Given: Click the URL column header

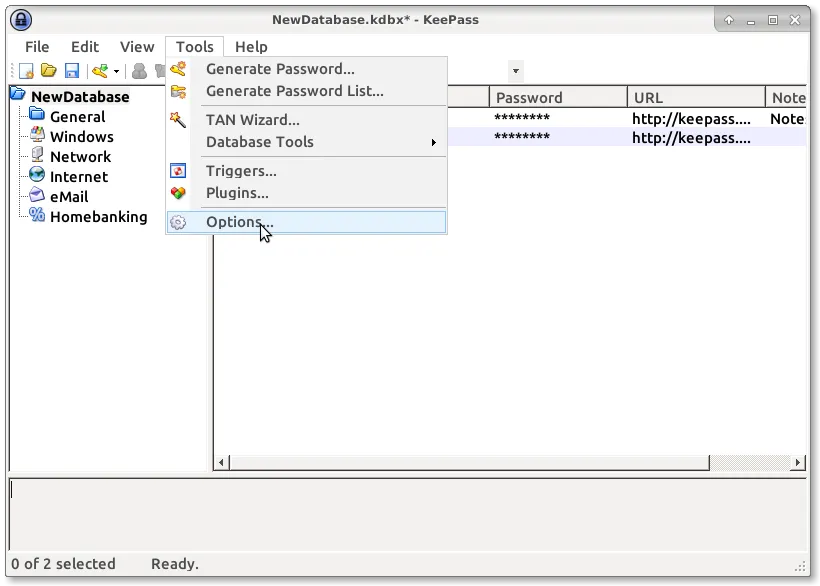Looking at the screenshot, I should (696, 97).
